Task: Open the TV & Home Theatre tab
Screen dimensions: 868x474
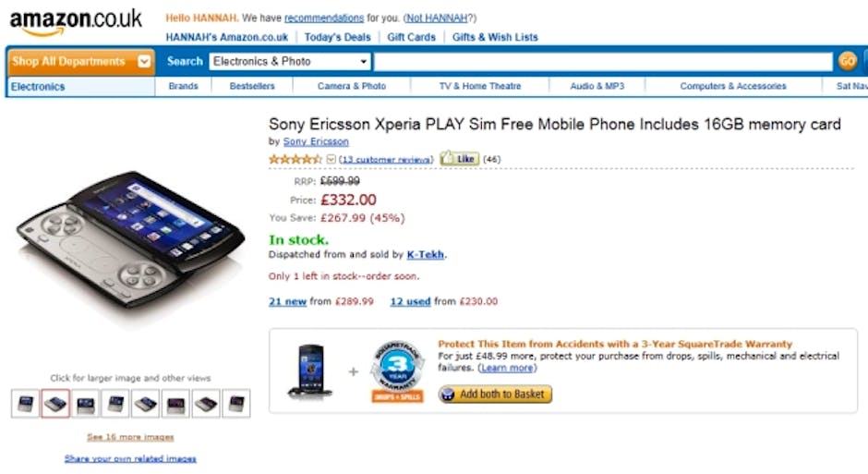Action: point(479,86)
